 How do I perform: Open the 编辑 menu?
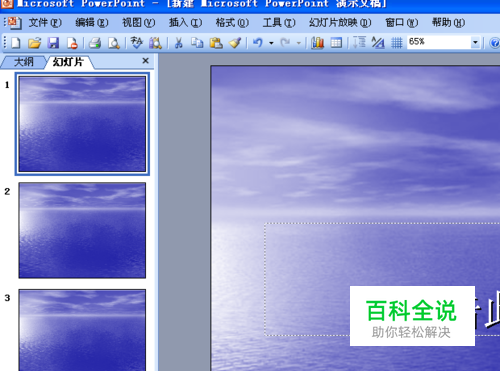[x=92, y=23]
